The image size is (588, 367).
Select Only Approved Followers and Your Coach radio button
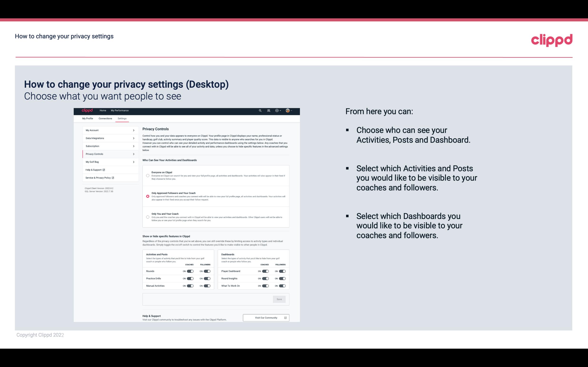(x=147, y=196)
